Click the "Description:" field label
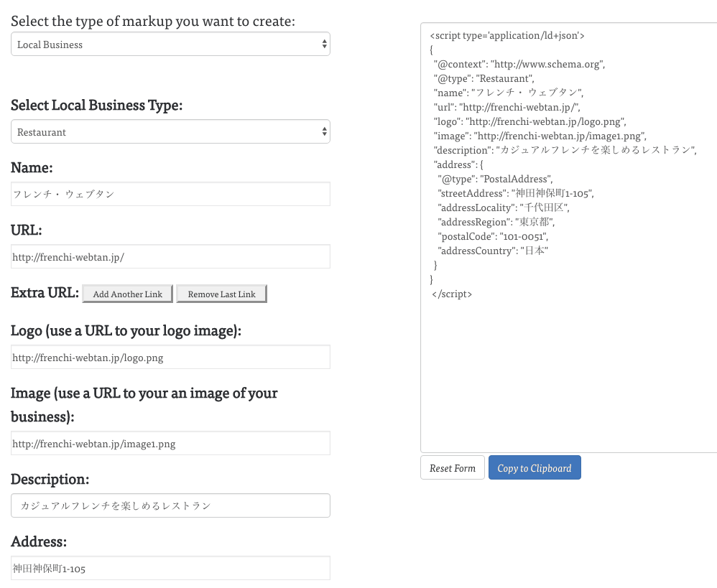 (x=50, y=479)
